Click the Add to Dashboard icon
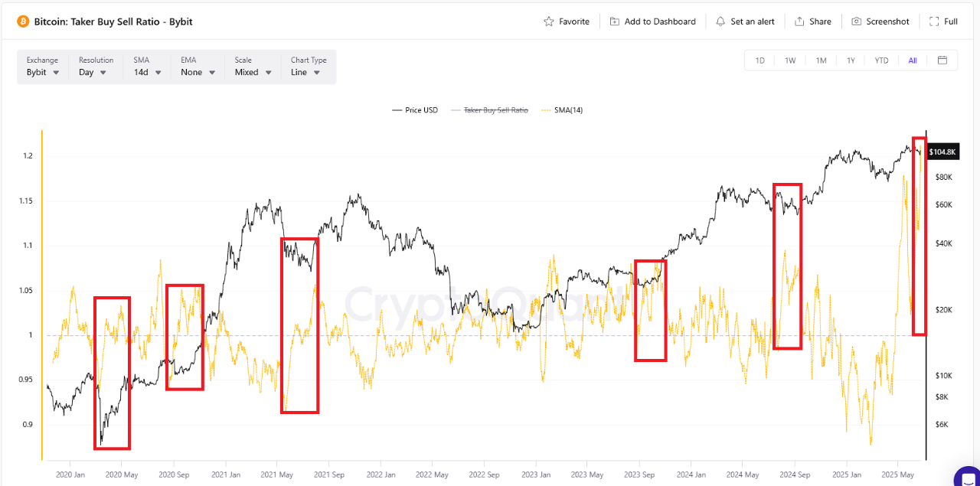980x486 pixels. tap(614, 21)
